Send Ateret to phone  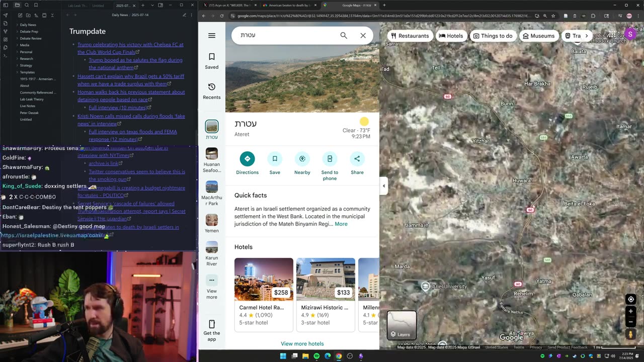[x=330, y=166]
